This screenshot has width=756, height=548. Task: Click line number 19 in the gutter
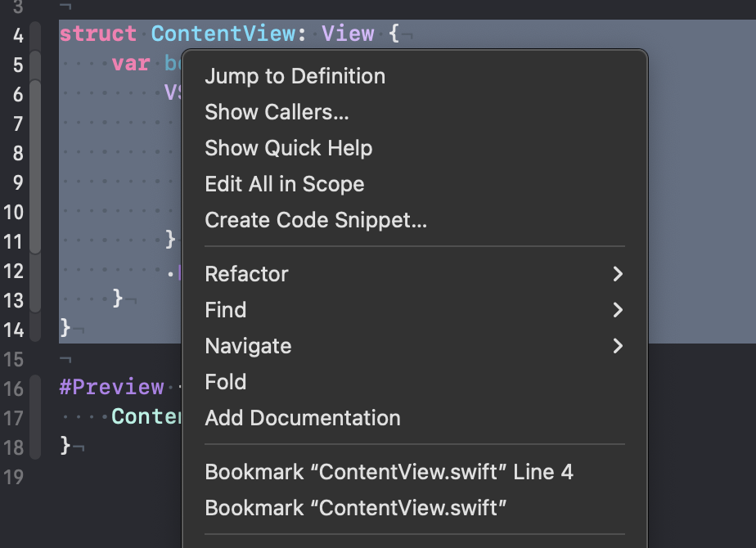pos(13,477)
